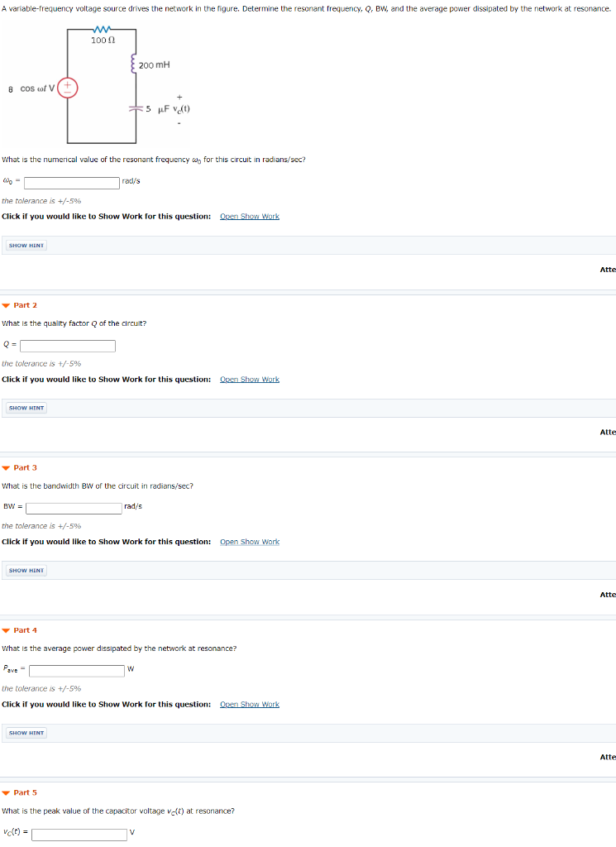
Task: Show hint for the bandwidth BW part
Action: [x=26, y=570]
